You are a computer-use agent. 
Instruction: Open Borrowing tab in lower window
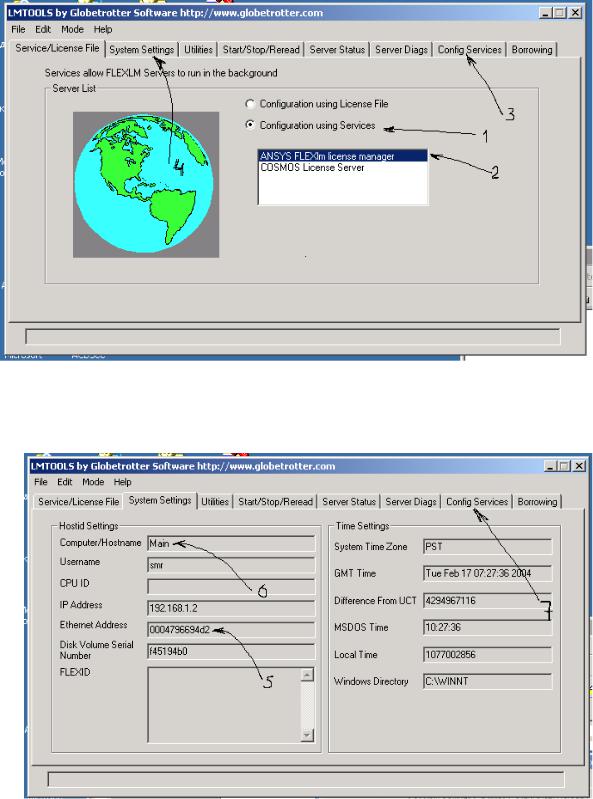pos(537,501)
